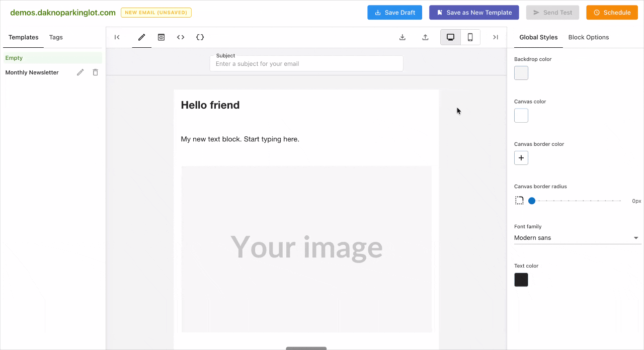Delete the Monthly Newsletter template
644x350 pixels.
click(96, 72)
